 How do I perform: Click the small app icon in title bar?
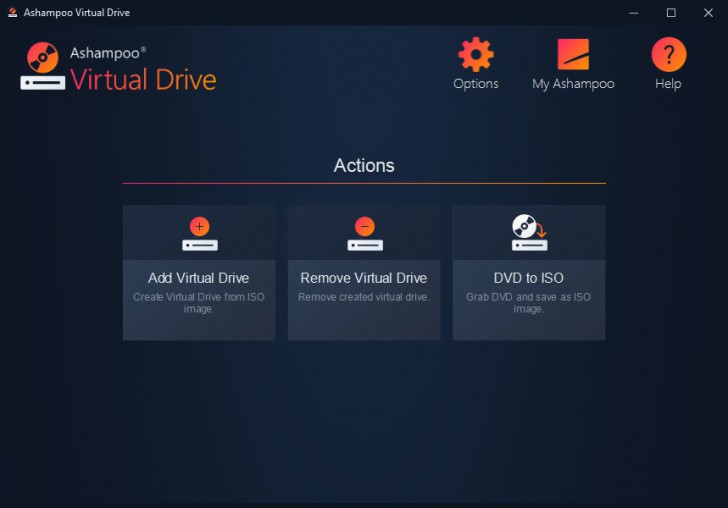[13, 13]
